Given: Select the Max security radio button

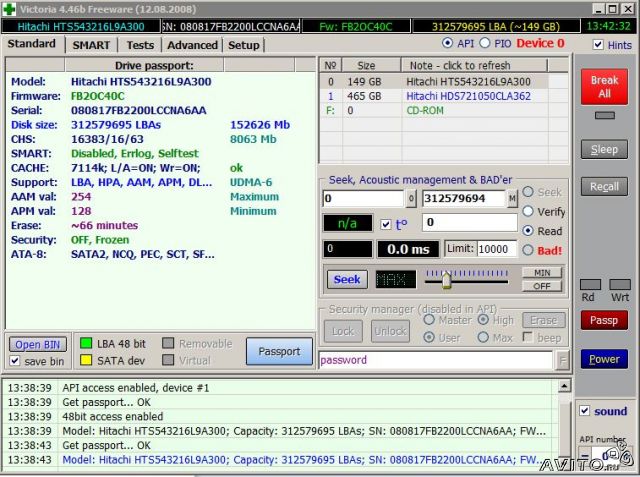Looking at the screenshot, I should [x=483, y=337].
